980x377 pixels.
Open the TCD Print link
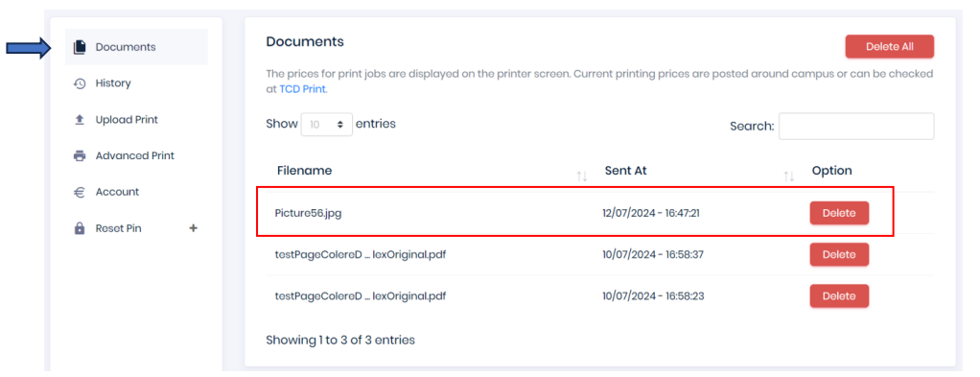[302, 89]
